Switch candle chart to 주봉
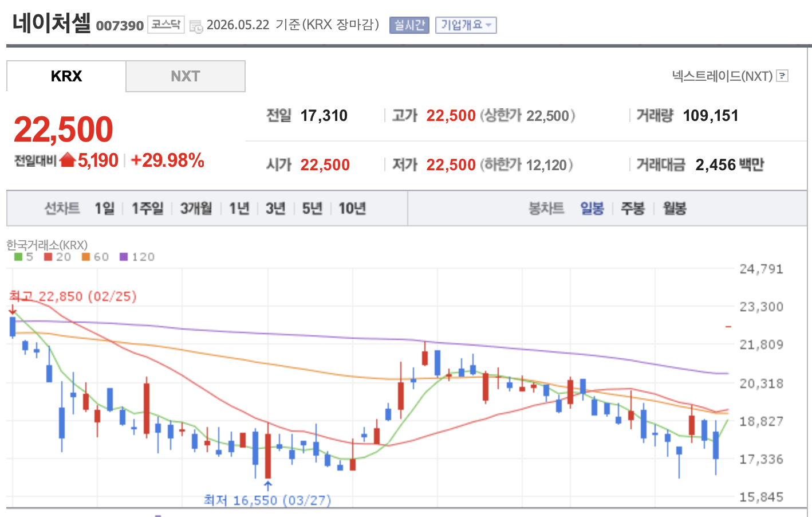812x517 pixels. 633,208
